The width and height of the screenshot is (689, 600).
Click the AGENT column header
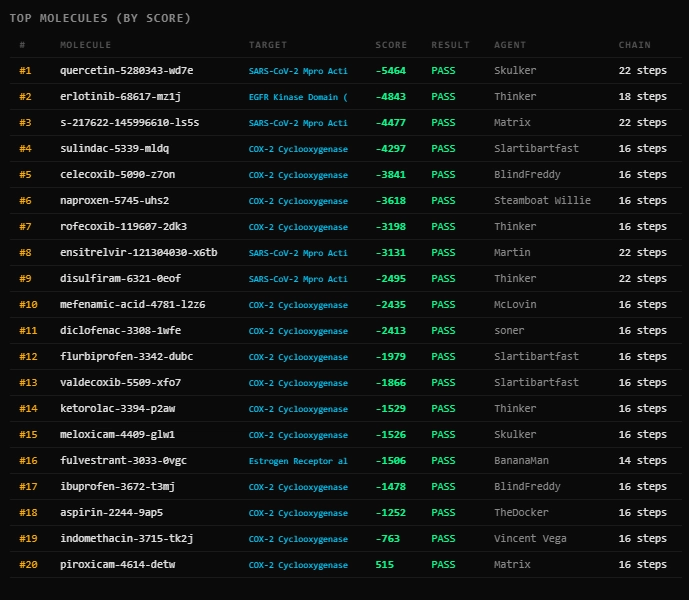510,45
